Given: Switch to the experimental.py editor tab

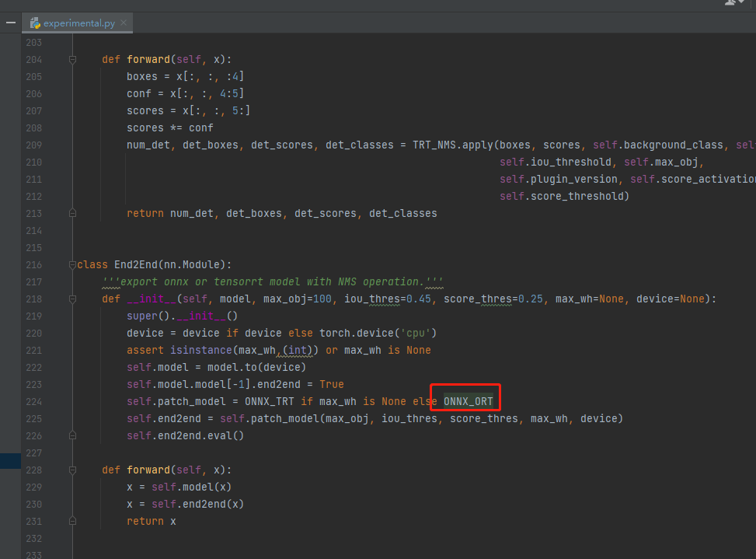Looking at the screenshot, I should coord(77,23).
